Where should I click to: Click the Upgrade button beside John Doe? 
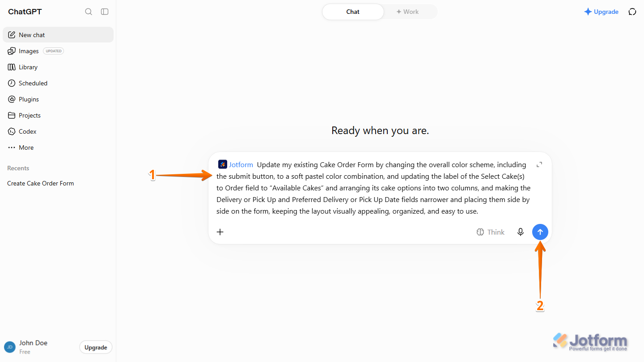(x=96, y=347)
